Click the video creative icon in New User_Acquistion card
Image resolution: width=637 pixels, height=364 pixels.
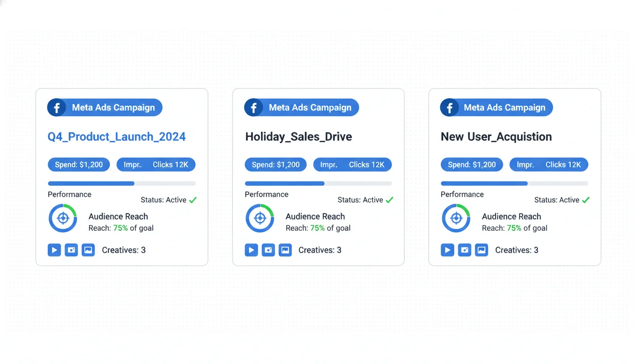[447, 250]
